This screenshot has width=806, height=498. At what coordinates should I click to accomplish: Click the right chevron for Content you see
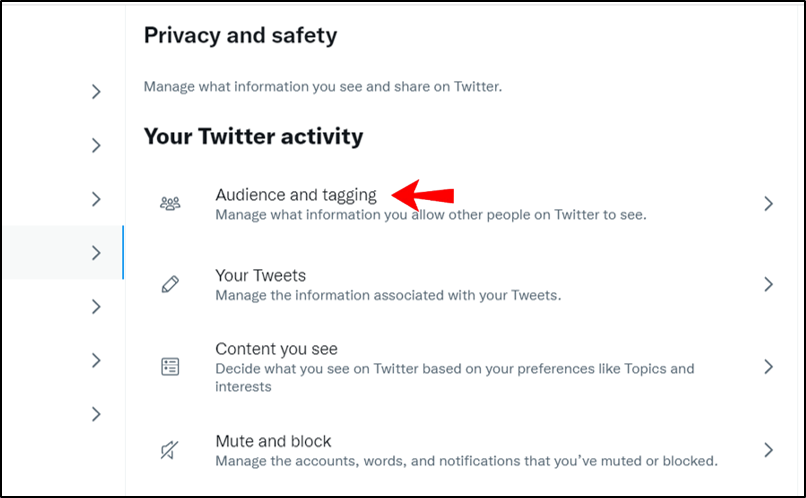click(x=768, y=366)
